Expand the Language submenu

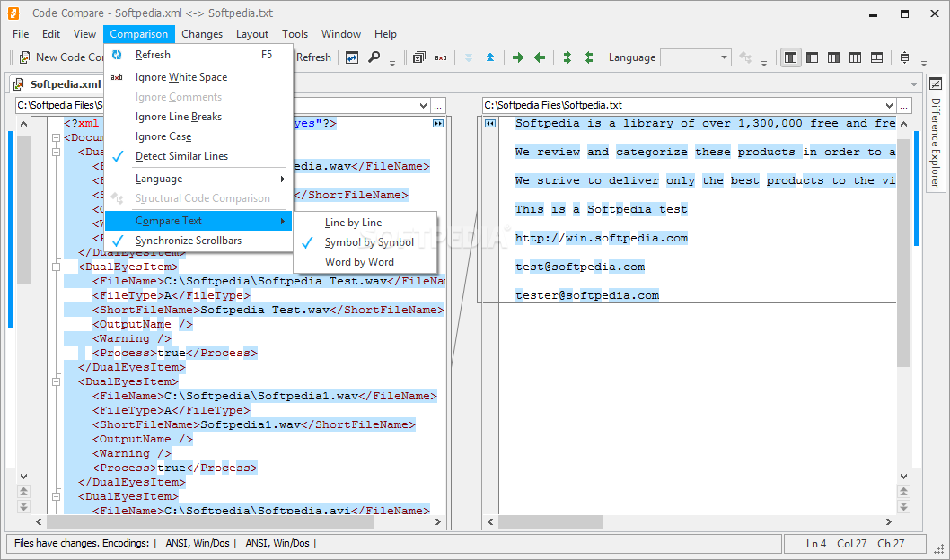[198, 179]
